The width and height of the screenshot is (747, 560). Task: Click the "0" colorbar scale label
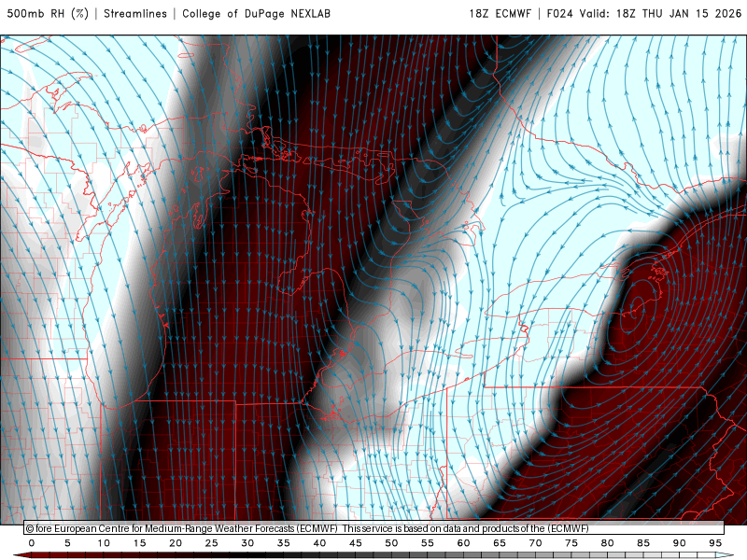(x=32, y=543)
